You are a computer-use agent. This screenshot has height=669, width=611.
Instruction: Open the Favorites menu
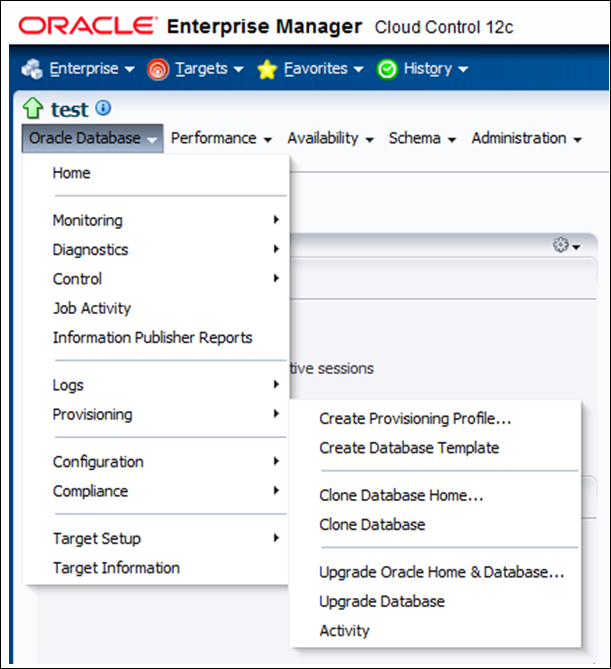pyautogui.click(x=323, y=69)
